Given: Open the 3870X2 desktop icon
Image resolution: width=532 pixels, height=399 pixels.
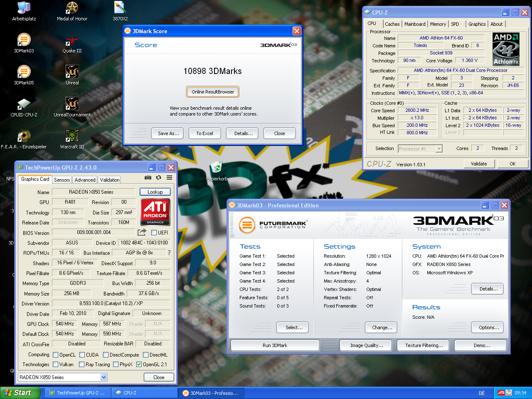Looking at the screenshot, I should (x=120, y=11).
